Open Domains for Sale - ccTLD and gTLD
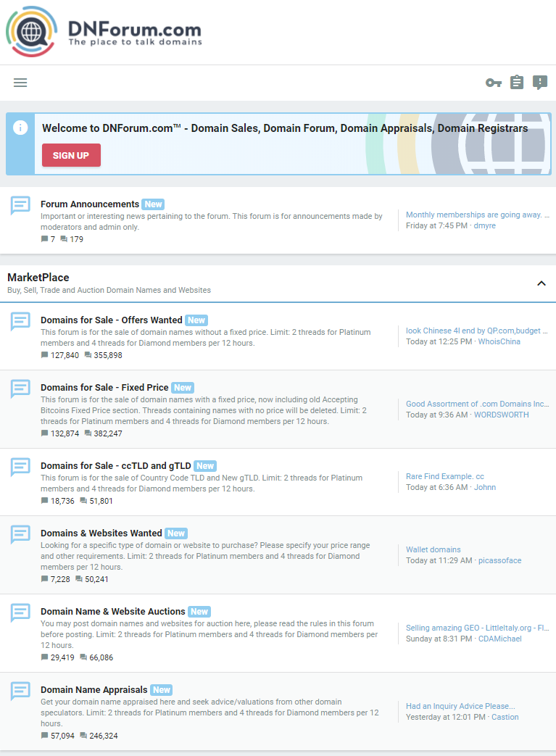This screenshot has width=556, height=756. pyautogui.click(x=116, y=466)
